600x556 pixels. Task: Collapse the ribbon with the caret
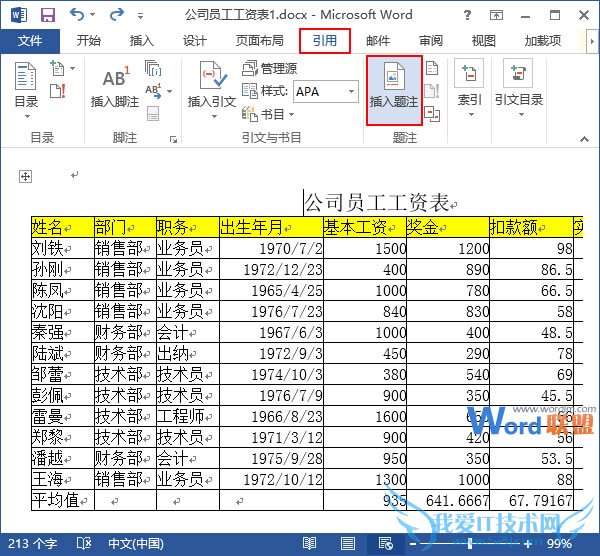(x=584, y=139)
